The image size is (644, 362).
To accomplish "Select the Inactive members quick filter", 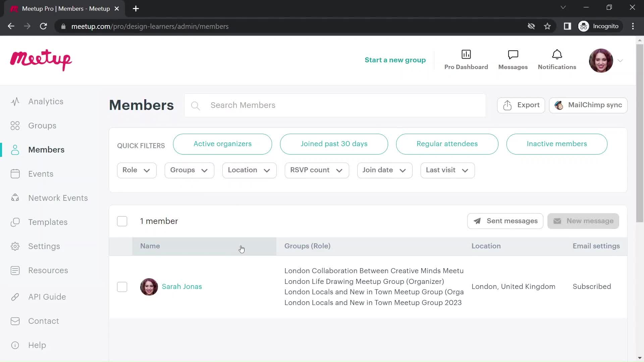I will (557, 144).
